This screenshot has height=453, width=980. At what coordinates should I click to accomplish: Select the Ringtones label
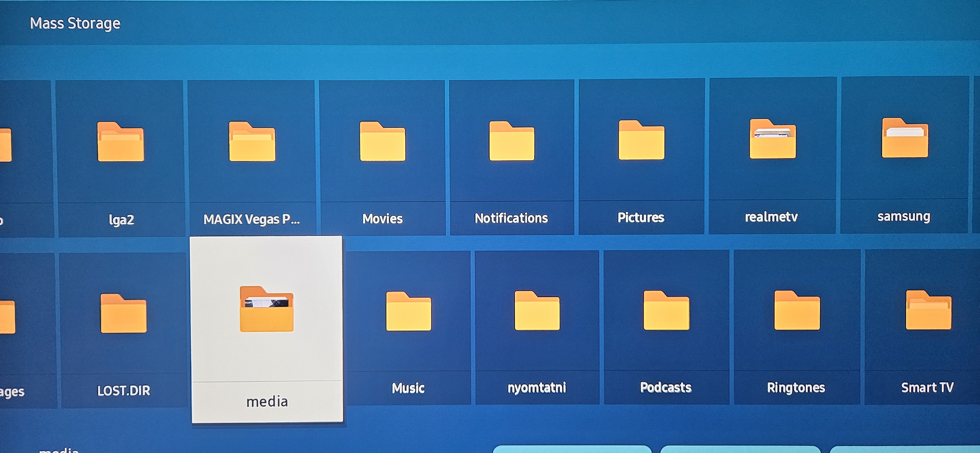(x=796, y=388)
